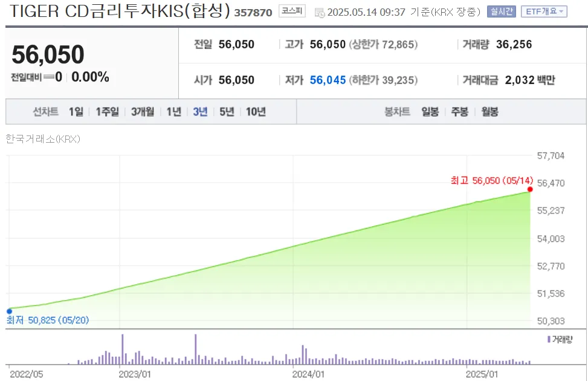Click the 2025/01 x-axis label
The height and width of the screenshot is (381, 588).
[482, 374]
